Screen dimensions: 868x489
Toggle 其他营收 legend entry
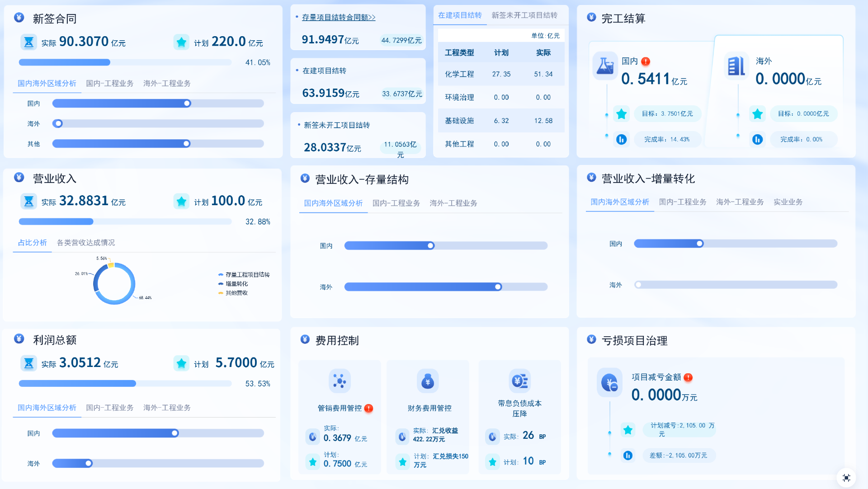click(236, 293)
